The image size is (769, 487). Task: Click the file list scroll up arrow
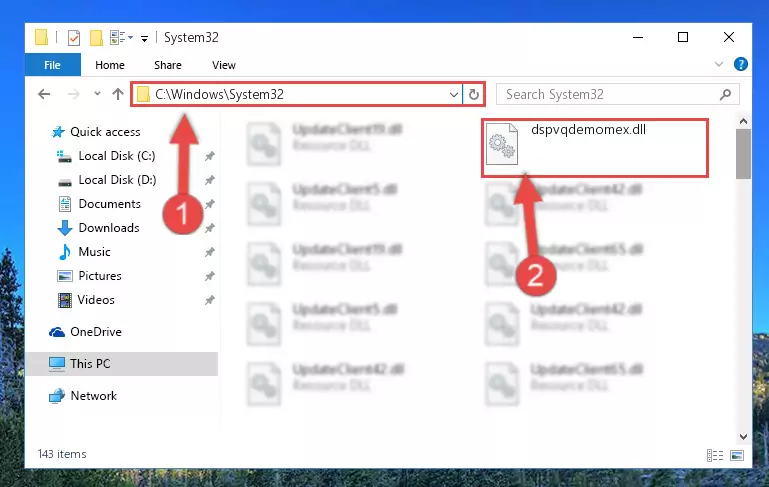(743, 121)
